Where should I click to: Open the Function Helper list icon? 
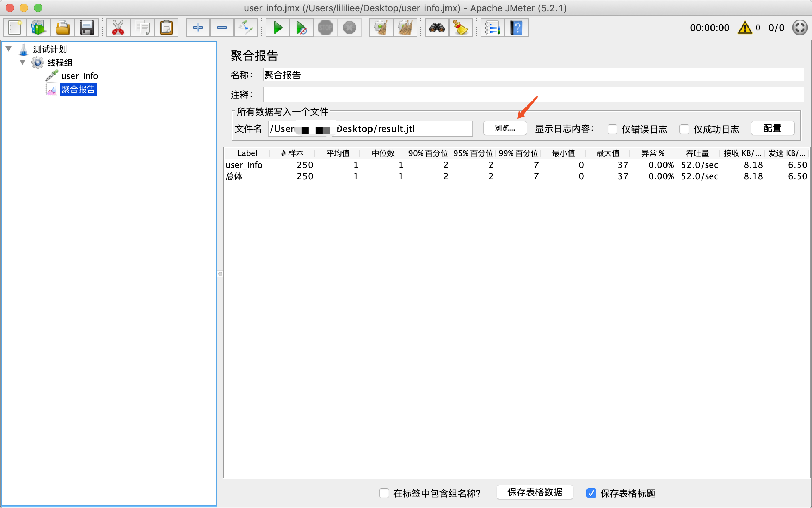492,28
